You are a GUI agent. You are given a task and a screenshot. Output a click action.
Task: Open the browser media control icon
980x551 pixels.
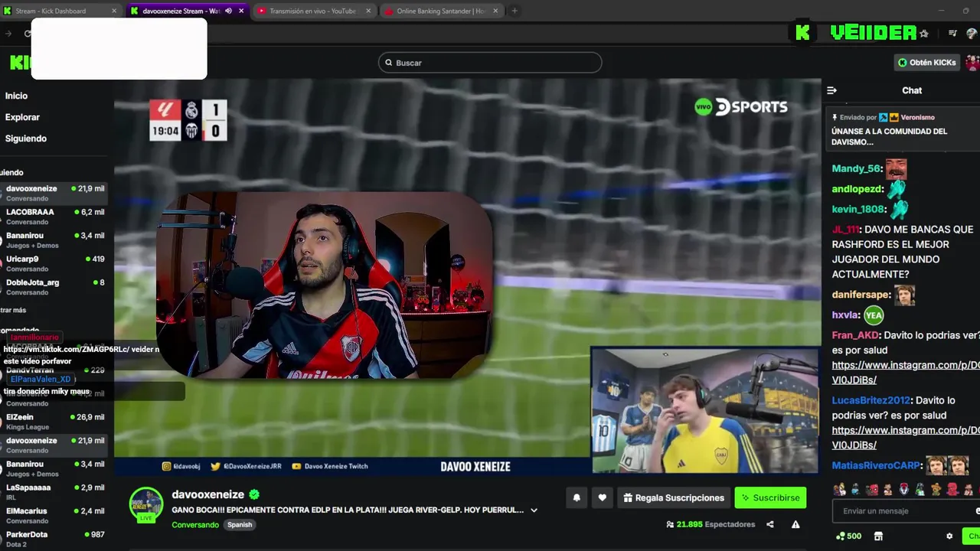952,33
